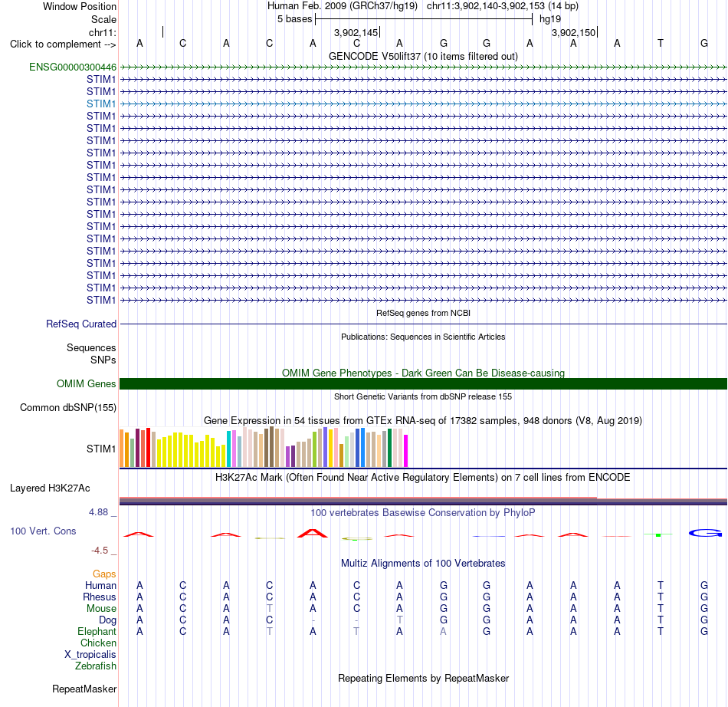Select the Mouse alignment row label

[x=101, y=609]
